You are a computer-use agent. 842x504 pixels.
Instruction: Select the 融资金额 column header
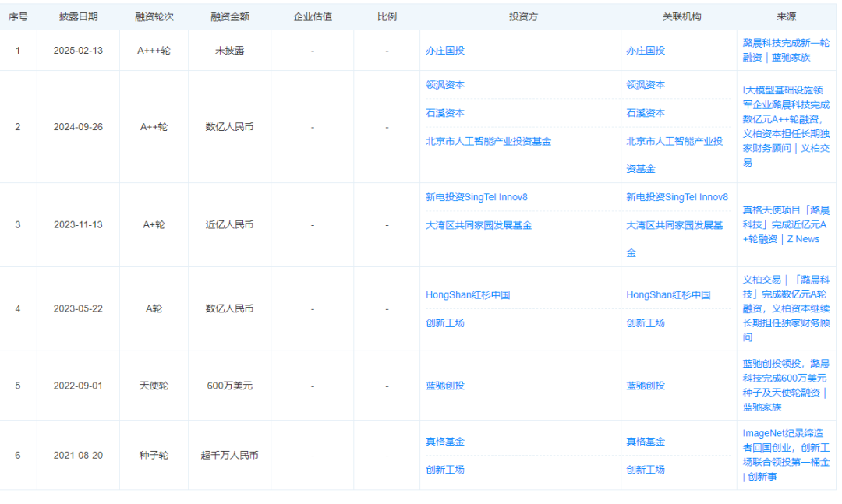point(225,16)
